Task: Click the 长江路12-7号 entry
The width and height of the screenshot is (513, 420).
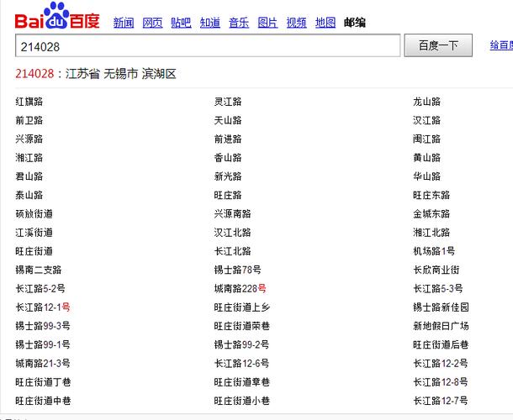Action: [441, 401]
